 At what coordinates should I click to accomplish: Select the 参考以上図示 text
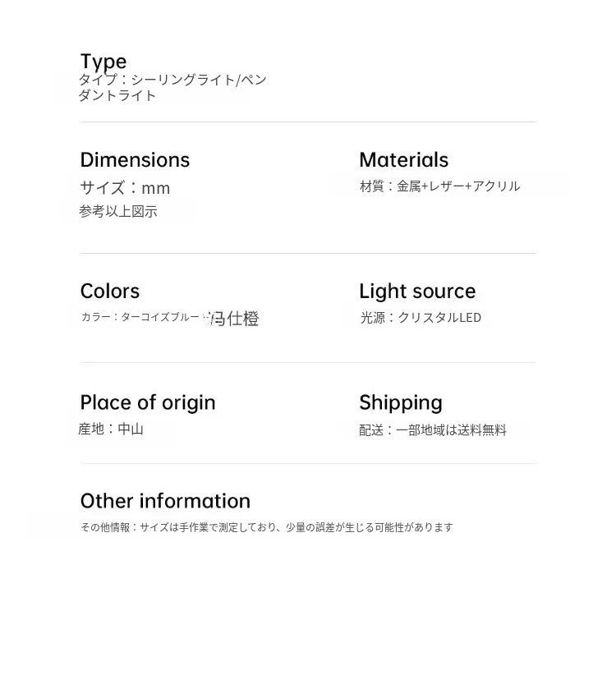(x=118, y=211)
